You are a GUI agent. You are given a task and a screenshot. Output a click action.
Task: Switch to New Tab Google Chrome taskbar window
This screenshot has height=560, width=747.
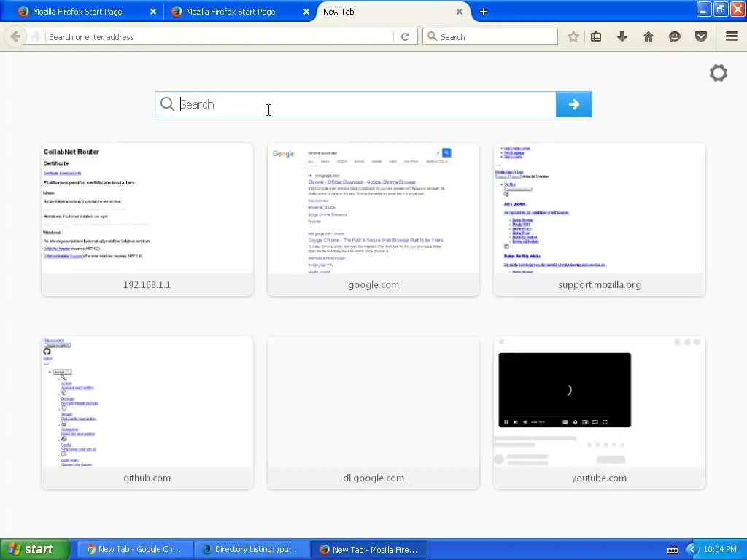click(135, 550)
